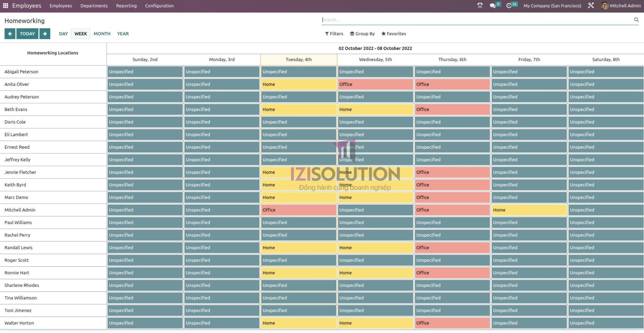Click the TODAY button
644x333 pixels.
coord(27,33)
